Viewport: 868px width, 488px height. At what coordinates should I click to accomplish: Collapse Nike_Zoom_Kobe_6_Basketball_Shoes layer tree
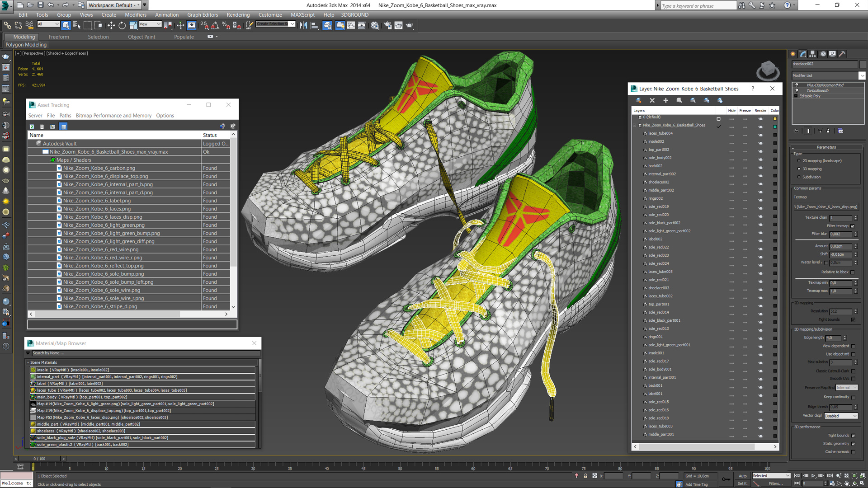coord(635,125)
